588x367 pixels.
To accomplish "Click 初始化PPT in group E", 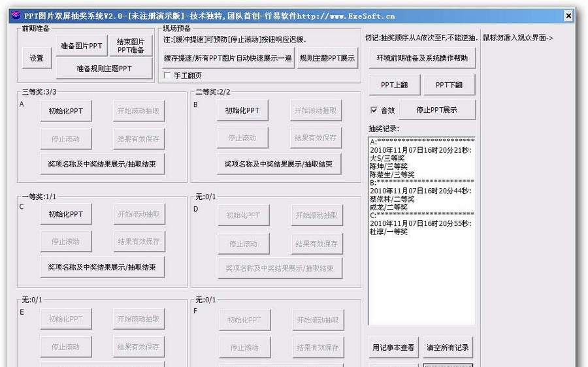I will coord(66,319).
